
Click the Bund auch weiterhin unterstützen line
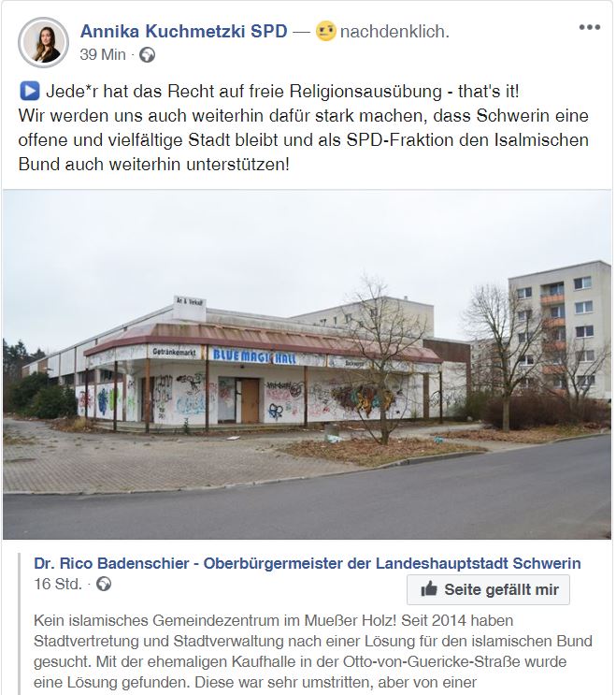pyautogui.click(x=154, y=165)
